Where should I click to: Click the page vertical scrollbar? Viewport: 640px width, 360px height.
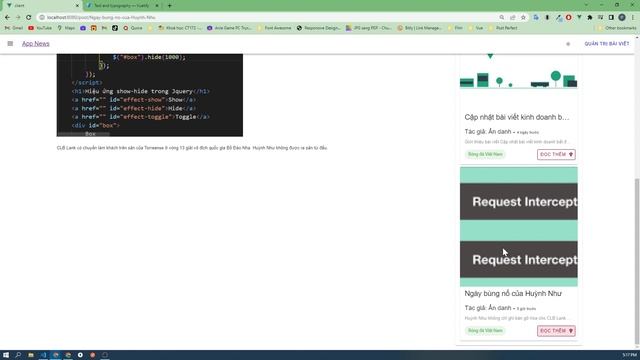tap(637, 261)
